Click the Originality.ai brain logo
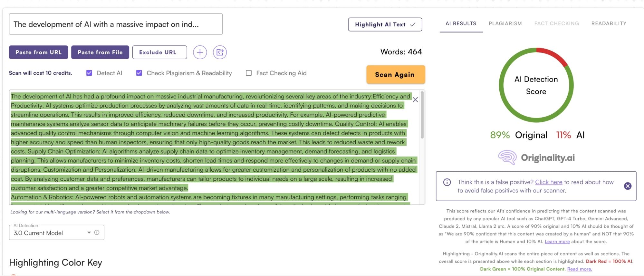 pos(507,157)
